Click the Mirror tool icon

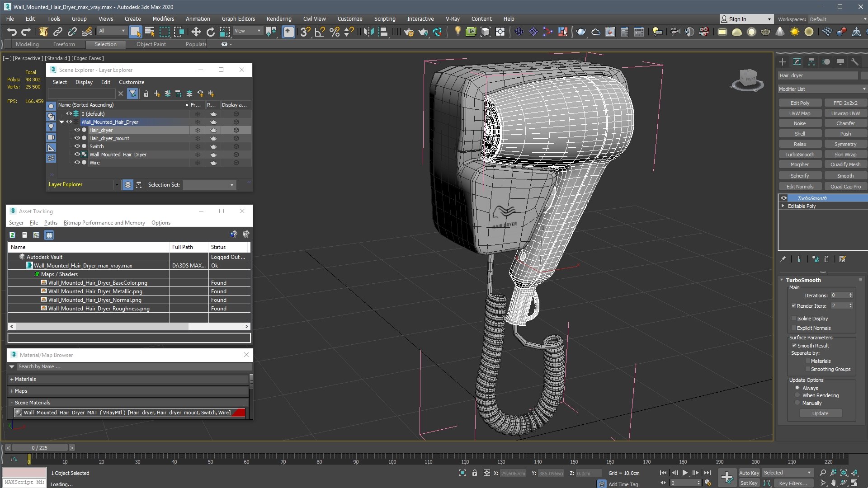pos(368,32)
